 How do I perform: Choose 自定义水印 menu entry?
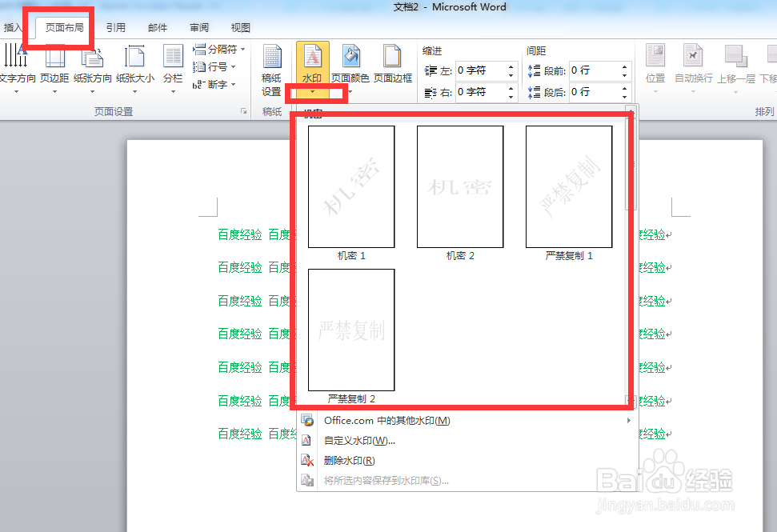[467, 440]
